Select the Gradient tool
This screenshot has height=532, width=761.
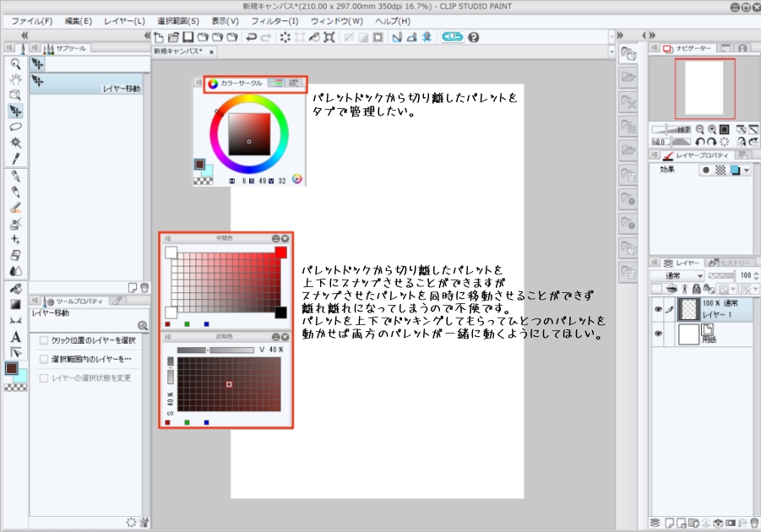15,305
